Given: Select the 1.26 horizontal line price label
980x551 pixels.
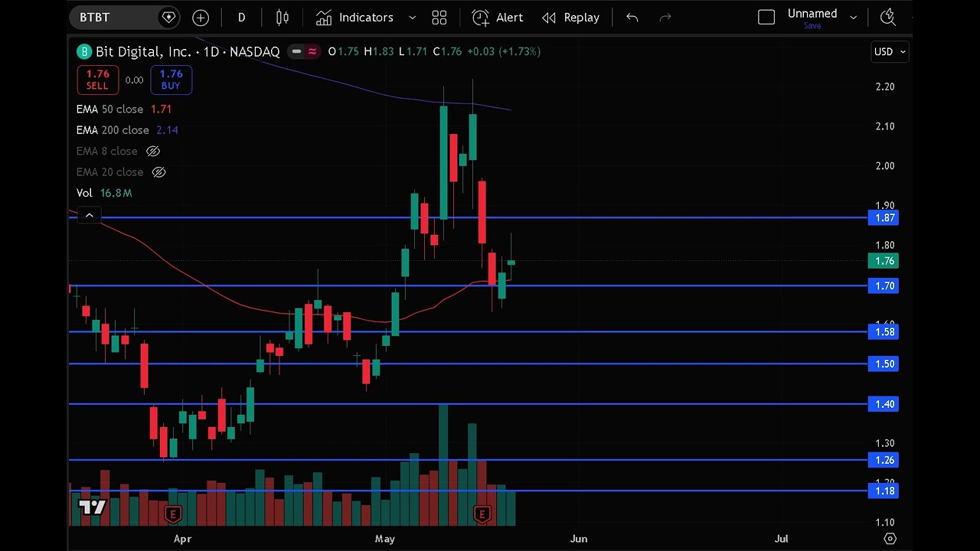Looking at the screenshot, I should 884,460.
